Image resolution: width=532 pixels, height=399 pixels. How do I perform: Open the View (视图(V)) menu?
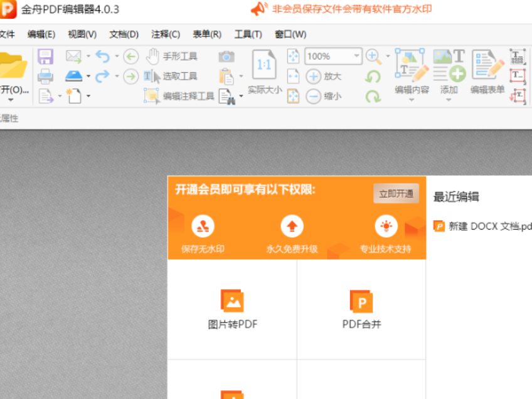coord(82,35)
